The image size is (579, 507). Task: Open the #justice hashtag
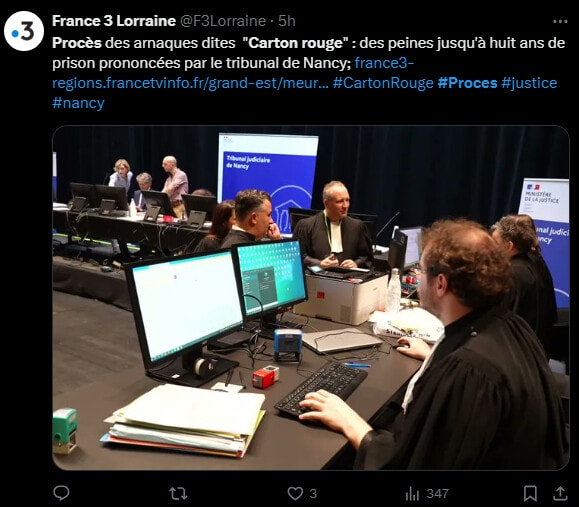[x=529, y=83]
